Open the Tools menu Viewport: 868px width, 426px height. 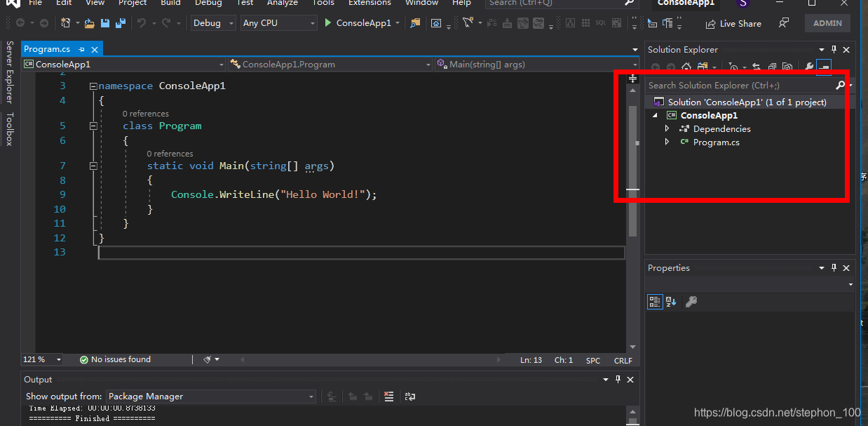pos(323,3)
